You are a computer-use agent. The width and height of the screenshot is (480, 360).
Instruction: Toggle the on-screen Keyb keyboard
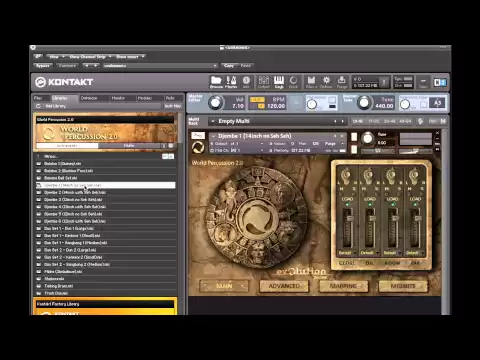pyautogui.click(x=279, y=82)
